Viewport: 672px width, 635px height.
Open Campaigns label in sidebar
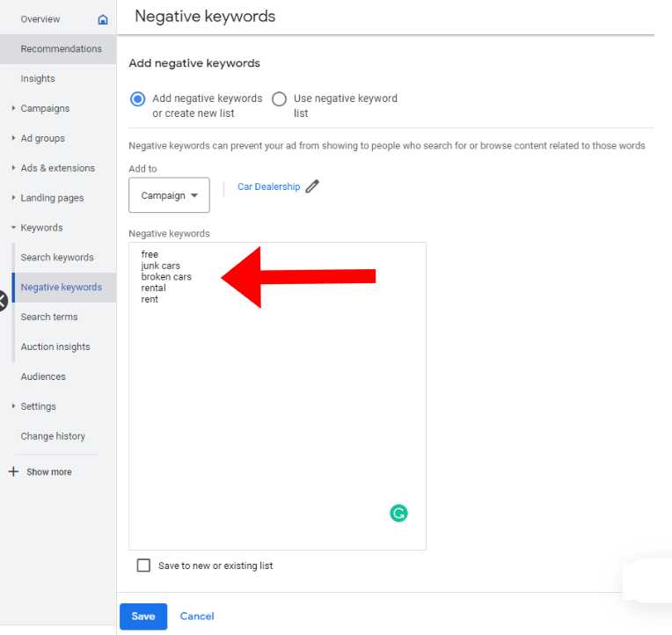point(45,108)
